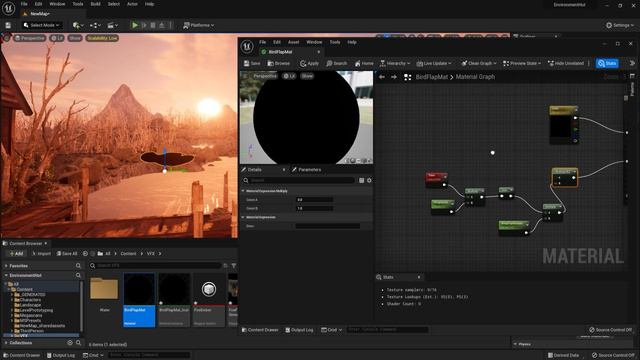
Task: Expand the Collections section
Action: 6,343
